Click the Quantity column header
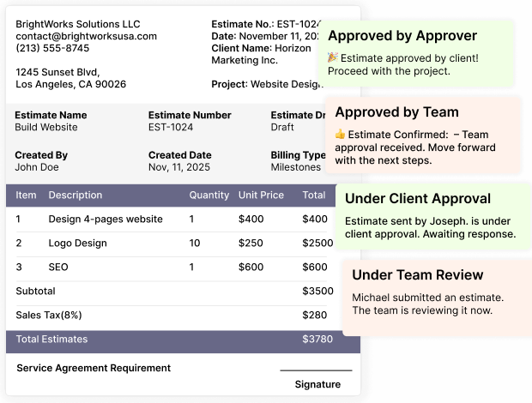The image size is (532, 403). coord(209,195)
